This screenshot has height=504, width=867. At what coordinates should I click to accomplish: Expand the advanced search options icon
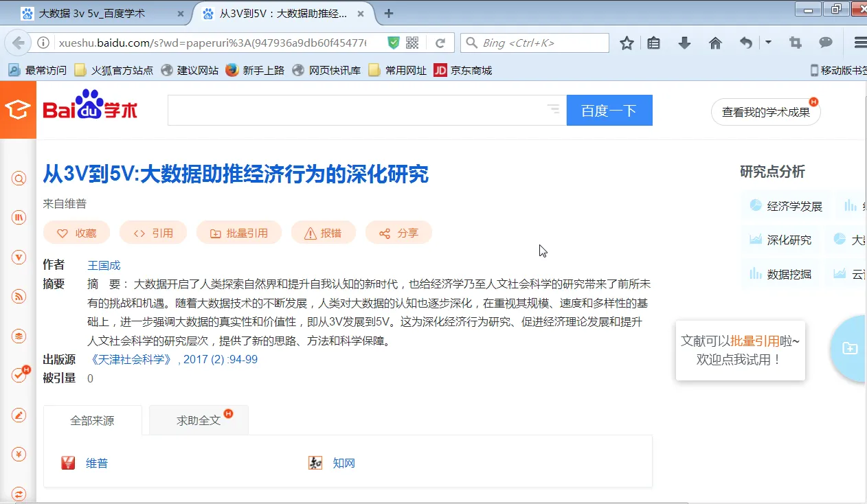(553, 109)
